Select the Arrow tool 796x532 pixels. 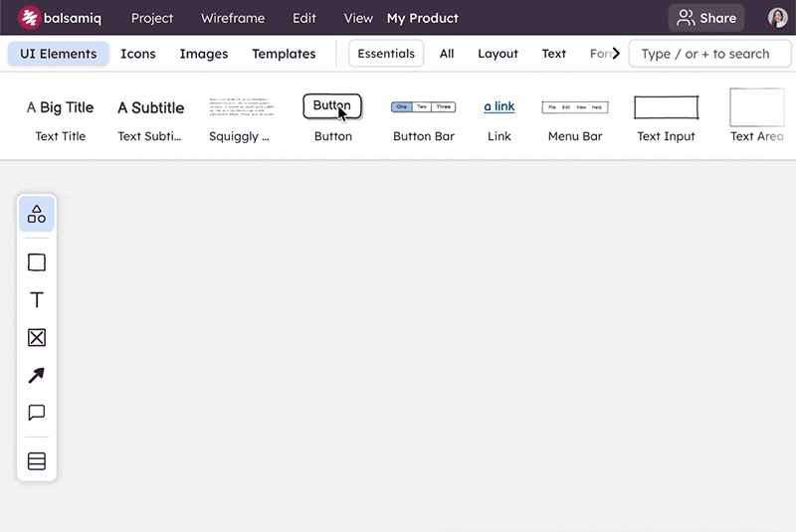[x=37, y=375]
